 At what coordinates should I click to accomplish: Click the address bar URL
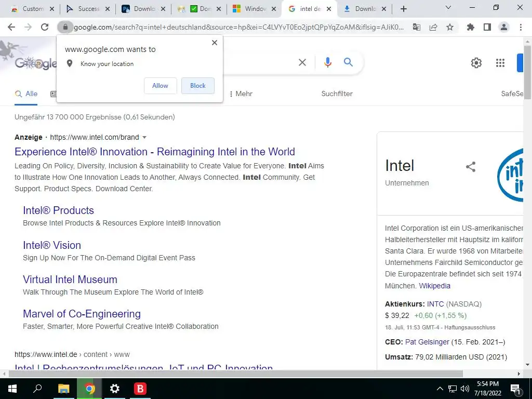(x=239, y=27)
